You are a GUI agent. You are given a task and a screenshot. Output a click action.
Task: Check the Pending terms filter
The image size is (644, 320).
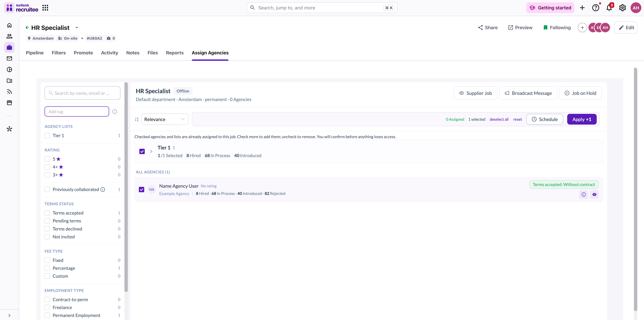tap(47, 221)
